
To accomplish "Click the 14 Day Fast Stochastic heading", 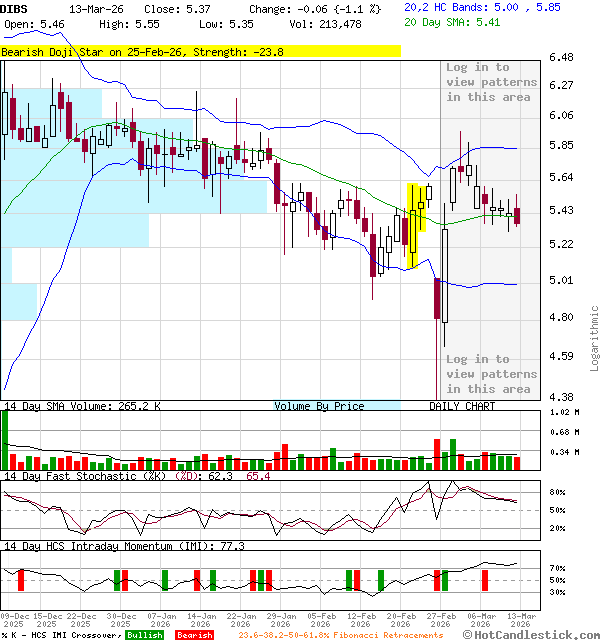I will click(x=100, y=477).
